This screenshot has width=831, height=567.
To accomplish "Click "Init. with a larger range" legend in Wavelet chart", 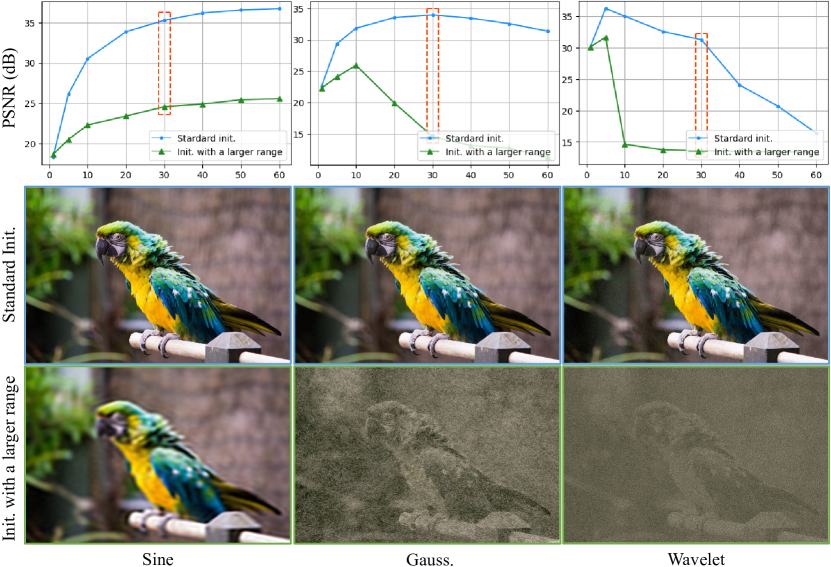I will pos(766,152).
